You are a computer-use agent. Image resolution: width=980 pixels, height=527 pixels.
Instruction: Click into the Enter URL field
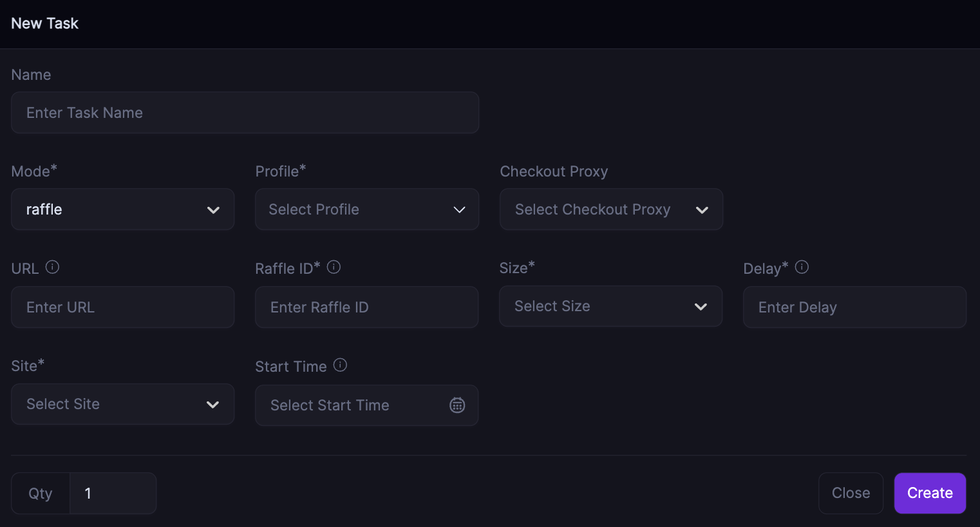click(122, 307)
